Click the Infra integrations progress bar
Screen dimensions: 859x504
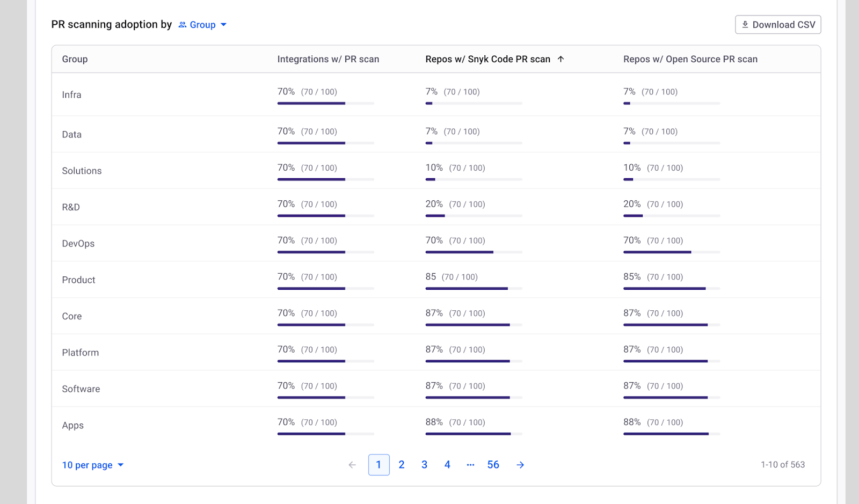tap(325, 103)
